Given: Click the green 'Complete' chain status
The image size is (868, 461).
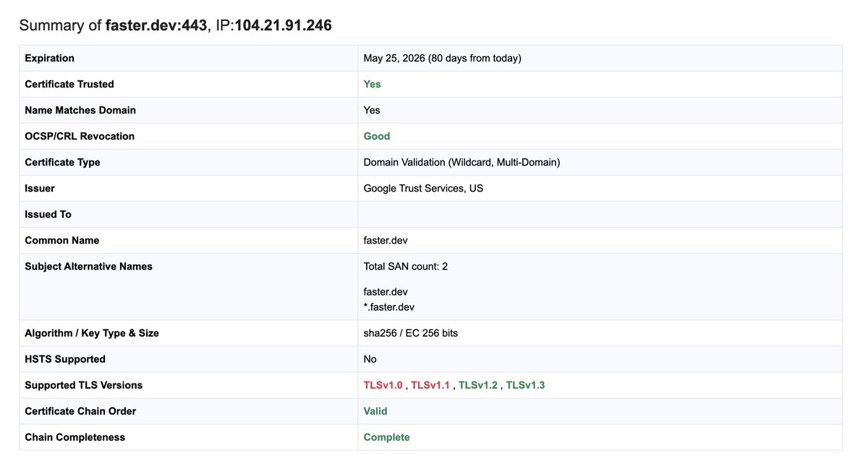Looking at the screenshot, I should click(x=387, y=437).
